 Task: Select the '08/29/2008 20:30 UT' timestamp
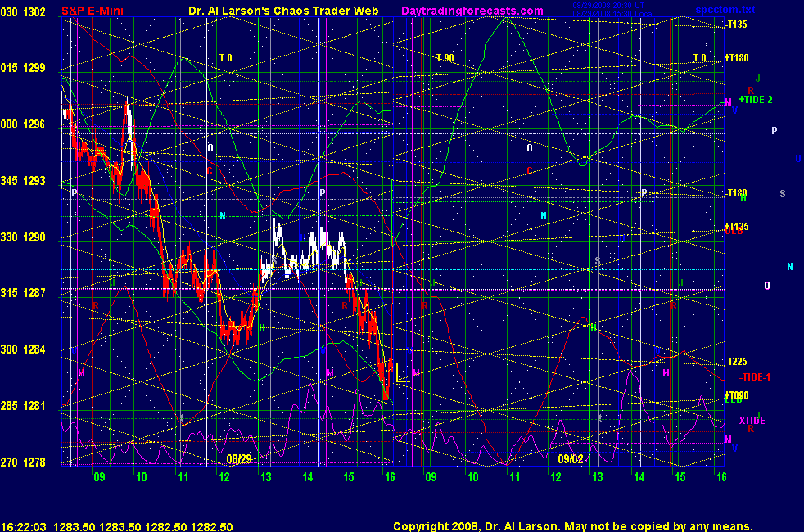tap(608, 6)
